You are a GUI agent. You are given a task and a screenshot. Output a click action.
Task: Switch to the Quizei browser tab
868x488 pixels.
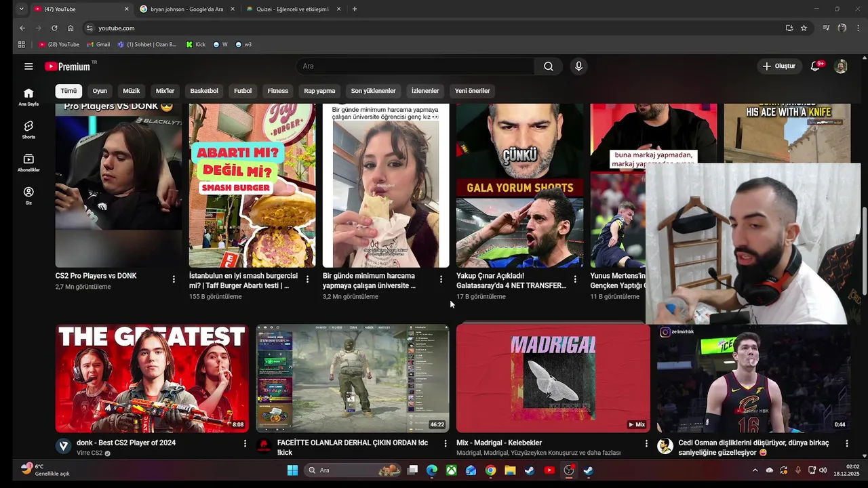click(x=293, y=9)
